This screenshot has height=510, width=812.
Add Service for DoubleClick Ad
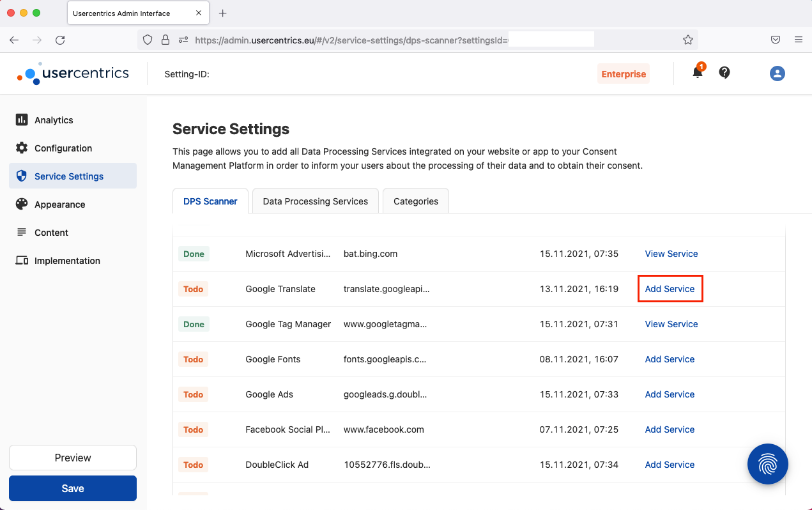click(670, 465)
